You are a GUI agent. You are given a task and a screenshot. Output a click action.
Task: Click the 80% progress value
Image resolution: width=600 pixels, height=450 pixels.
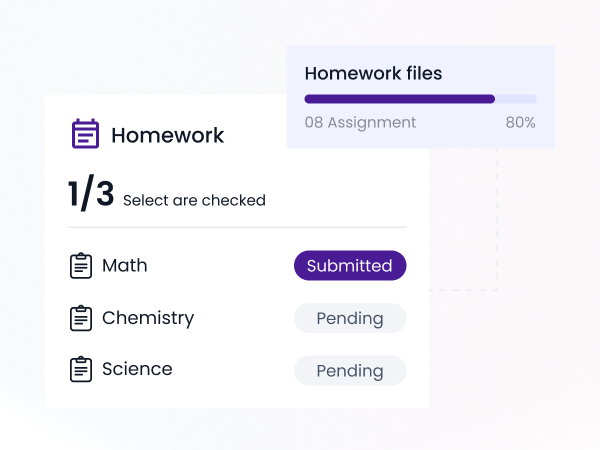click(x=520, y=122)
